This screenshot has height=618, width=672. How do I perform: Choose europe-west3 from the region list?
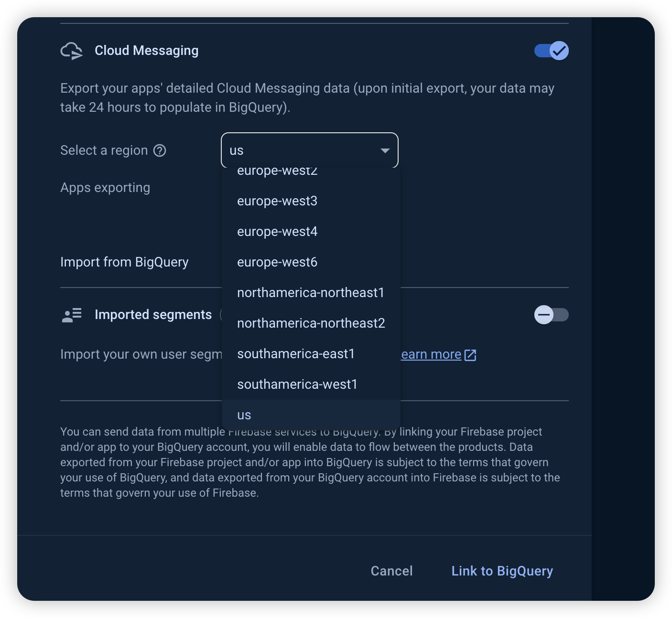click(x=311, y=201)
